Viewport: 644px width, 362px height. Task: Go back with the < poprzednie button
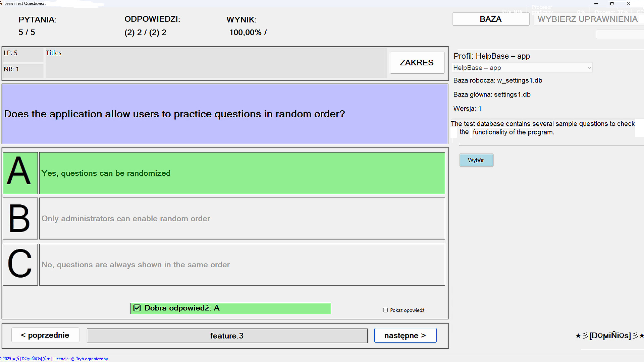[45, 335]
